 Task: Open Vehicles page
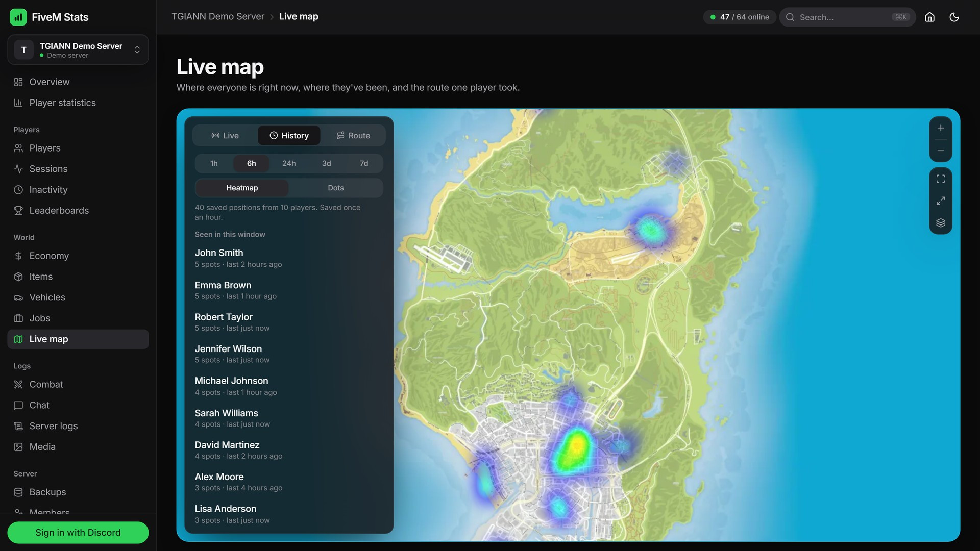pyautogui.click(x=78, y=297)
